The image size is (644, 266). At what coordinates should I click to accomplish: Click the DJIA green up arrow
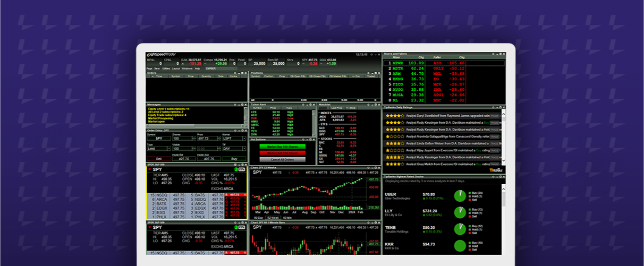coord(183,64)
